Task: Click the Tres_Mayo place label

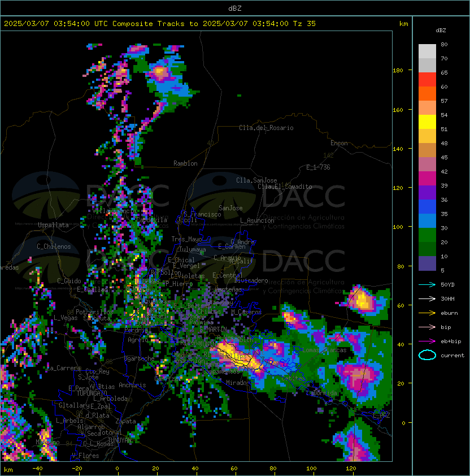Action: (186, 239)
